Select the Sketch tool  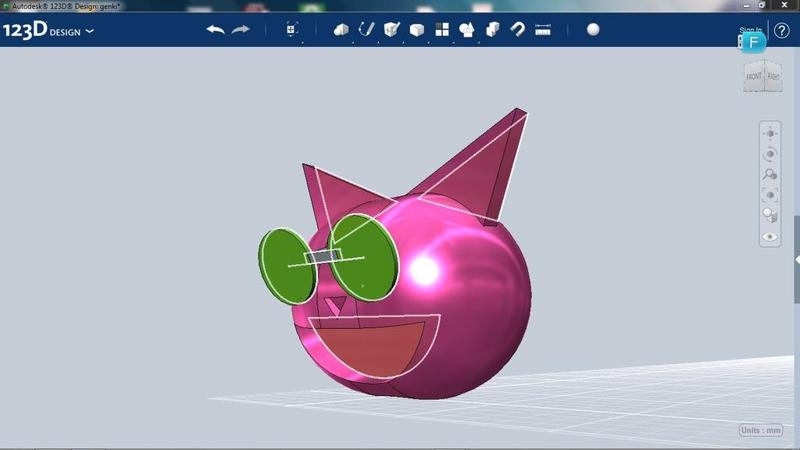tap(366, 30)
